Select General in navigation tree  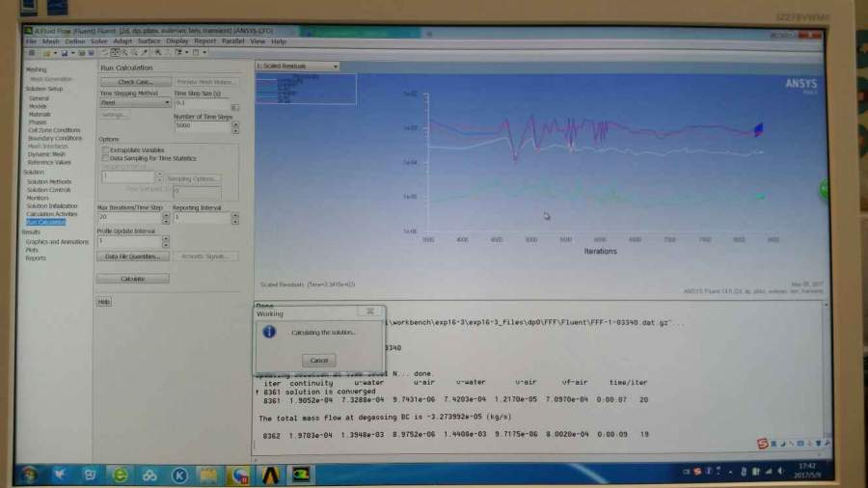click(x=40, y=98)
